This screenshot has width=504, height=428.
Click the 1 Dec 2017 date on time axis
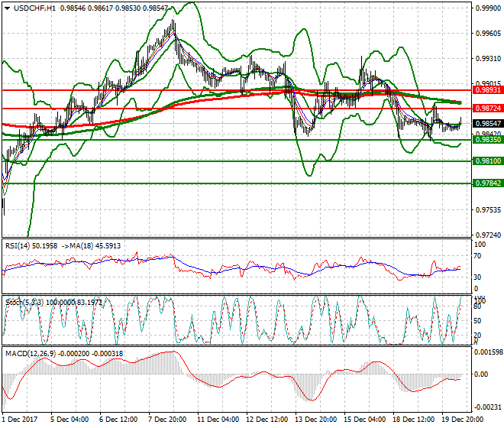(21, 419)
